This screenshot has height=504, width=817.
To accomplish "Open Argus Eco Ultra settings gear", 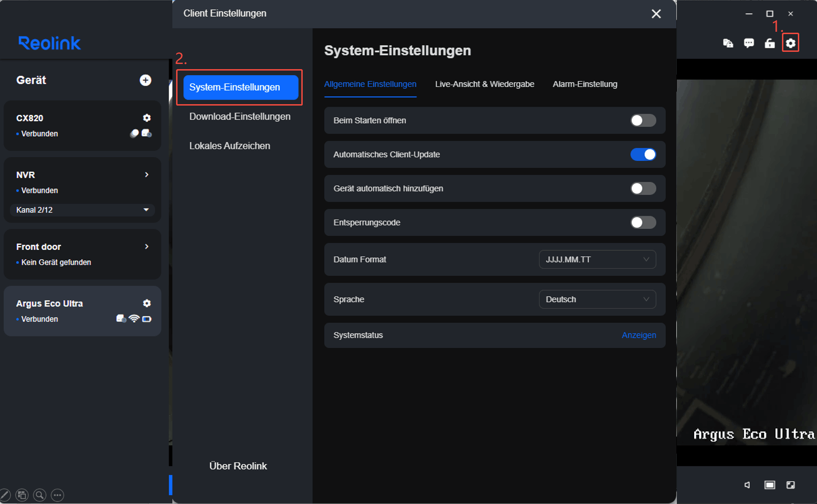I will pos(147,303).
